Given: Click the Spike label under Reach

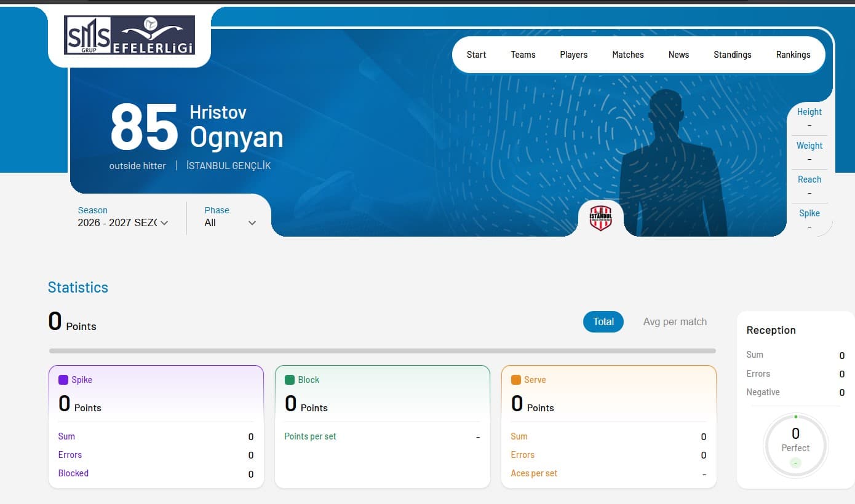Looking at the screenshot, I should [809, 213].
